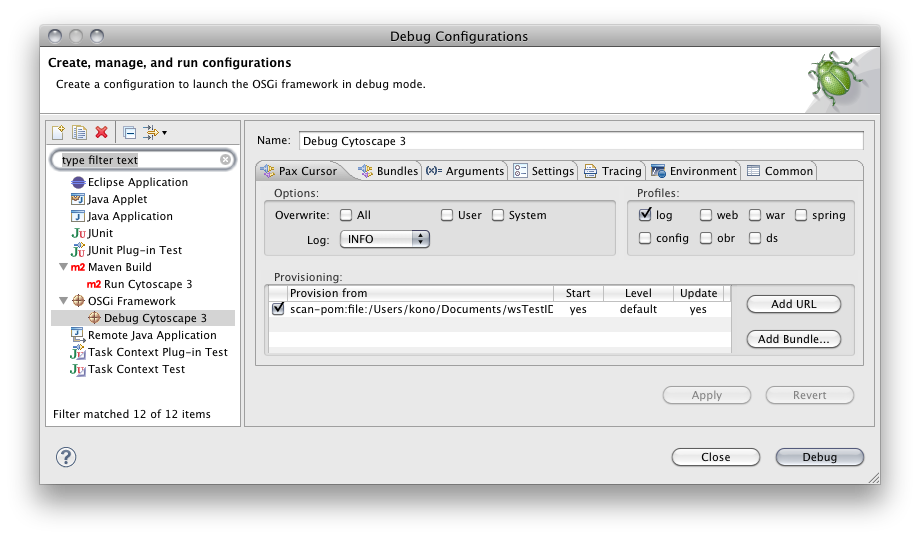
Task: Click the Add URL button
Action: [794, 304]
